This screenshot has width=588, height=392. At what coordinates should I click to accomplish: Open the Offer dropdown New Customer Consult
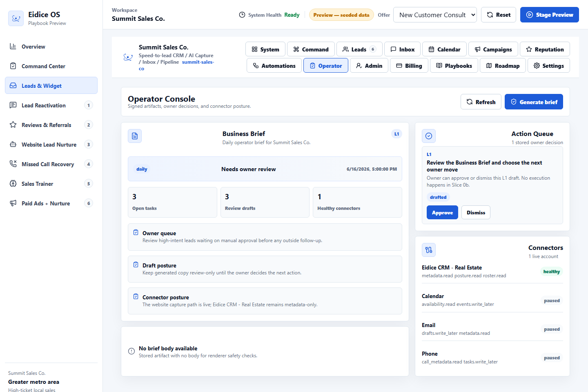click(x=435, y=15)
